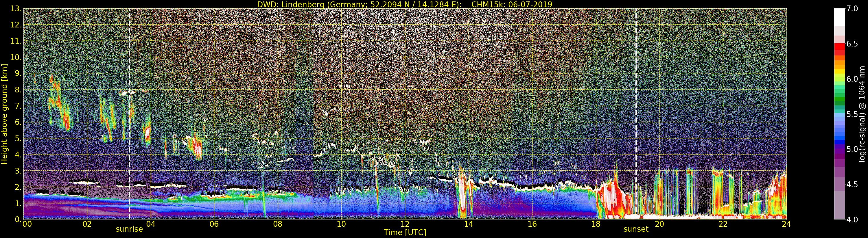Click the height tick label '3.'
Image resolution: width=868 pixels, height=238 pixels.
(18, 171)
